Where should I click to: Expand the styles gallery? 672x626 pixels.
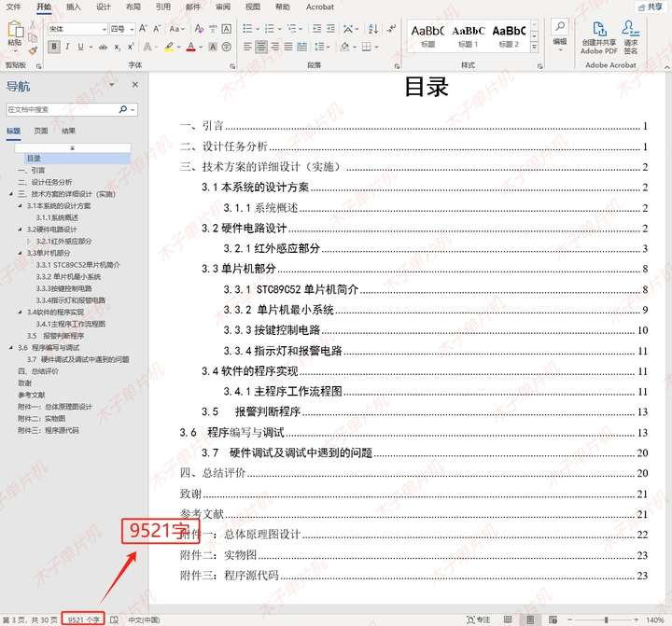pos(535,48)
